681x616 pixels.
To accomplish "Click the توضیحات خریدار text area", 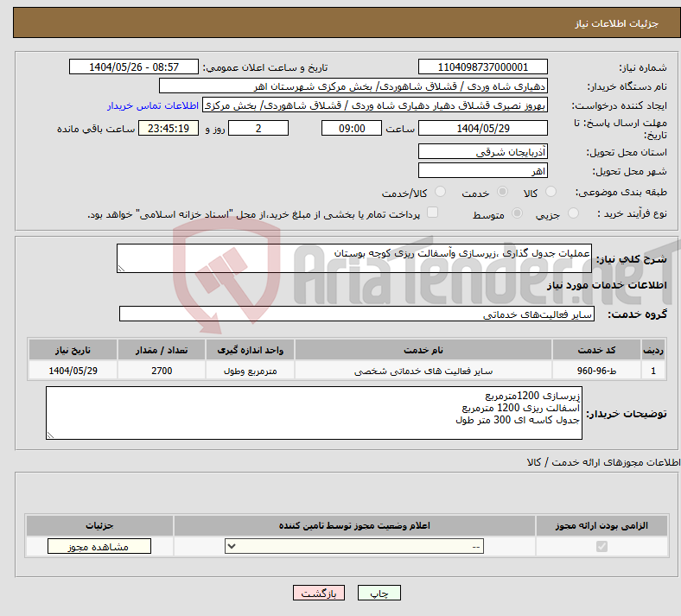I will click(x=314, y=413).
